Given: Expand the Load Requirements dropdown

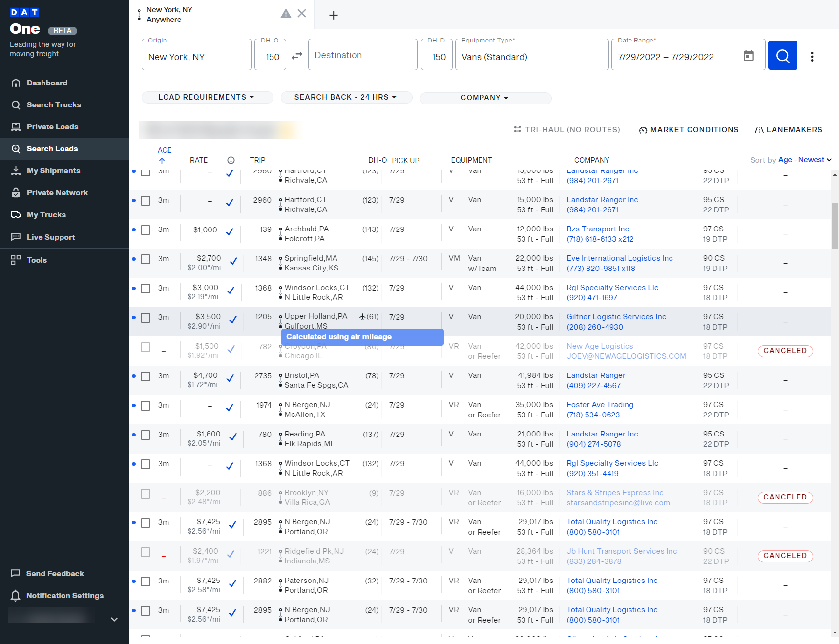Looking at the screenshot, I should pos(207,97).
